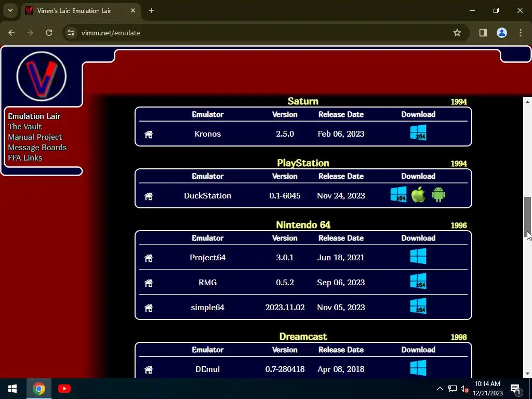The image size is (532, 399).
Task: Click version 0.1-6045 cell
Action: [285, 196]
